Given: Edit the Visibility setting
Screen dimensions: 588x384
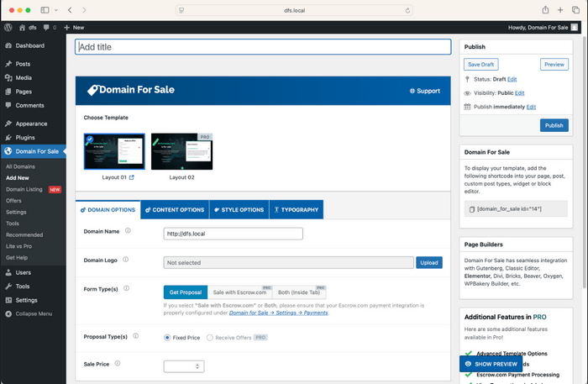Looking at the screenshot, I should [519, 93].
